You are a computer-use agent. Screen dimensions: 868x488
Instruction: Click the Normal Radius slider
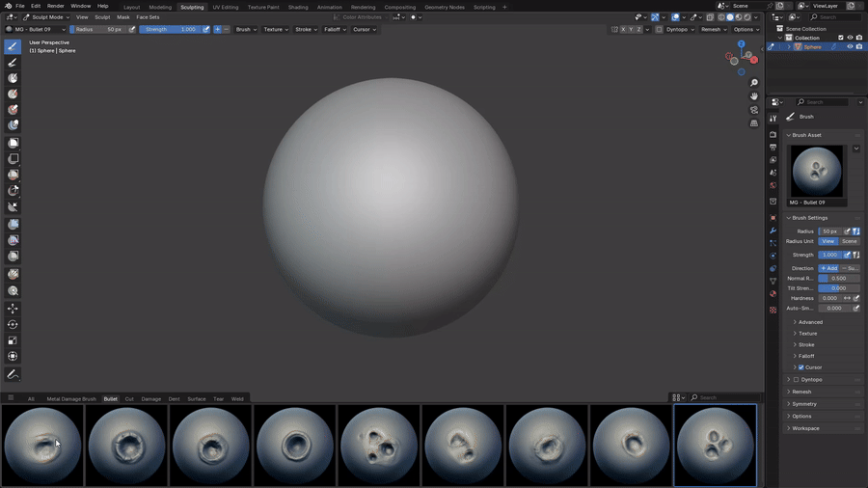[839, 279]
